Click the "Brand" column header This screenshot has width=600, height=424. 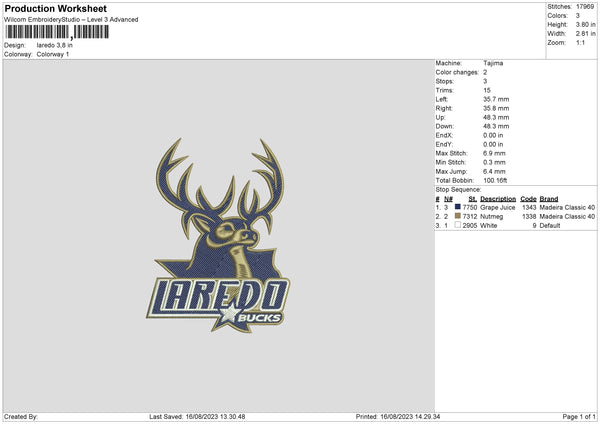pos(549,199)
